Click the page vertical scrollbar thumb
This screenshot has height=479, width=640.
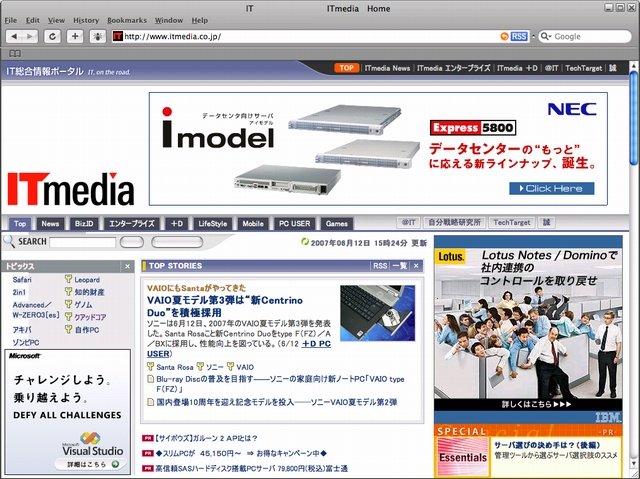tap(633, 118)
